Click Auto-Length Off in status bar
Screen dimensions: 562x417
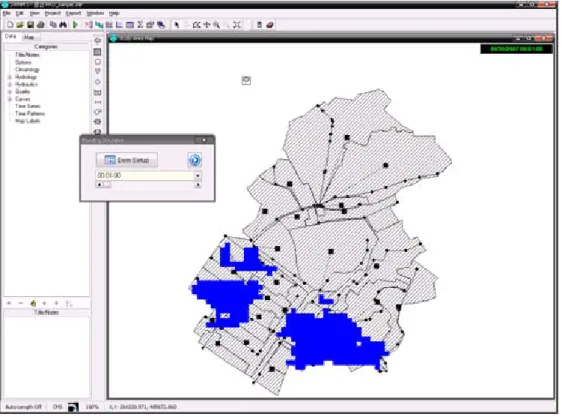tap(23, 407)
